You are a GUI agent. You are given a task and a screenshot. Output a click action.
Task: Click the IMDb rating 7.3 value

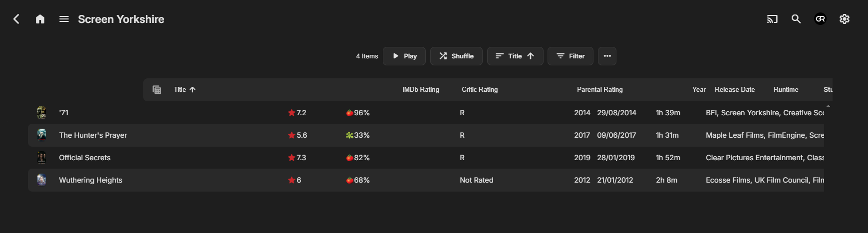coord(301,158)
